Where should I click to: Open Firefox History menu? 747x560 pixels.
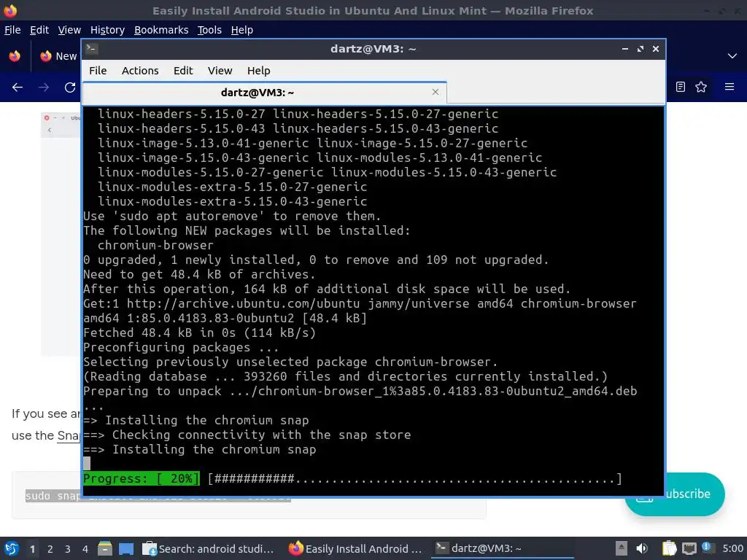pyautogui.click(x=108, y=30)
